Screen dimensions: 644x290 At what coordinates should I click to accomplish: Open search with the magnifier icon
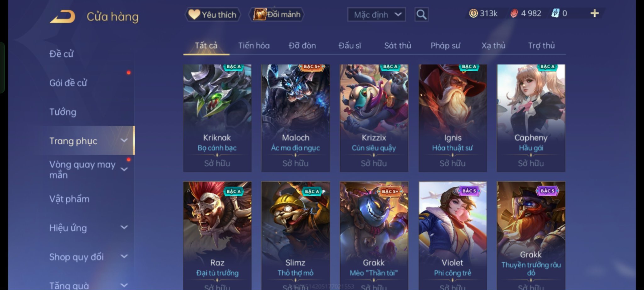421,14
